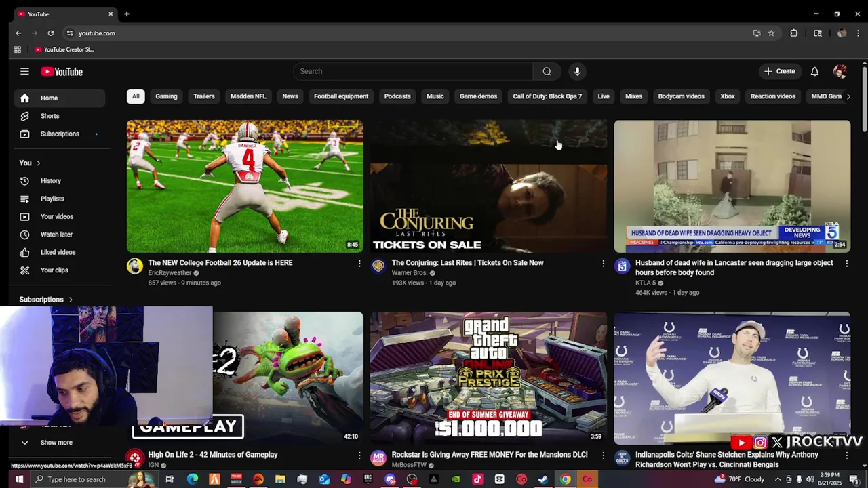This screenshot has width=868, height=488.
Task: Open Shorts in sidebar
Action: (x=60, y=116)
